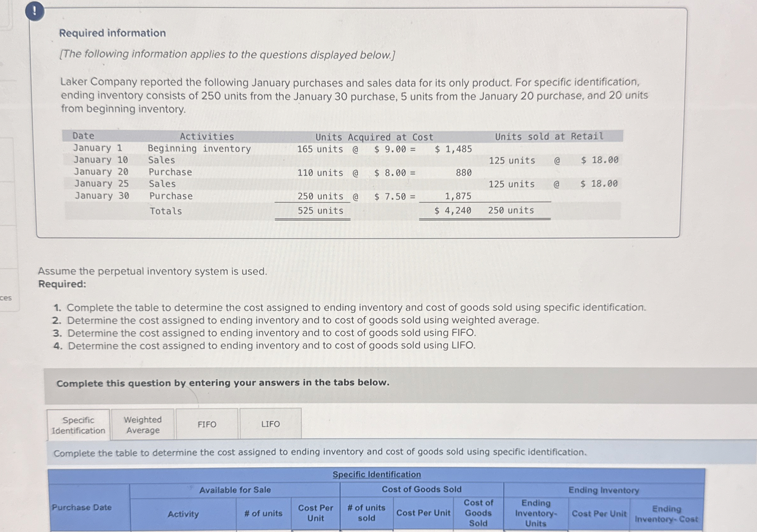
Task: Click the Ending Inventory-Units column header
Action: [x=536, y=513]
